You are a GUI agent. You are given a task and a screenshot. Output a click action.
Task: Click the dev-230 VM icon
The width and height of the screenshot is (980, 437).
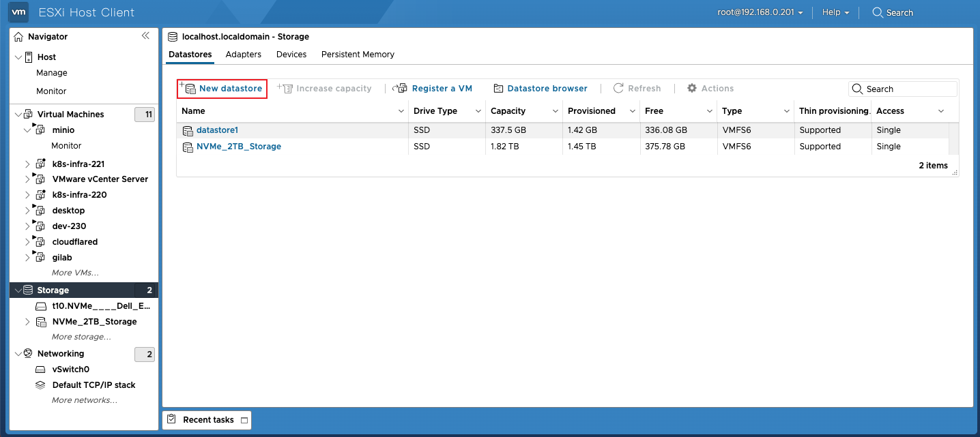point(40,226)
